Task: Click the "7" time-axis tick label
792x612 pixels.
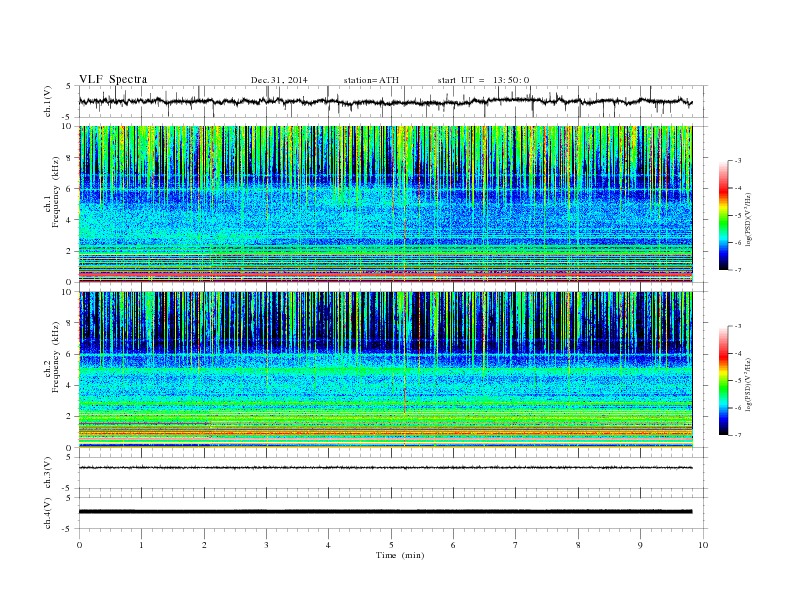Action: tap(516, 545)
